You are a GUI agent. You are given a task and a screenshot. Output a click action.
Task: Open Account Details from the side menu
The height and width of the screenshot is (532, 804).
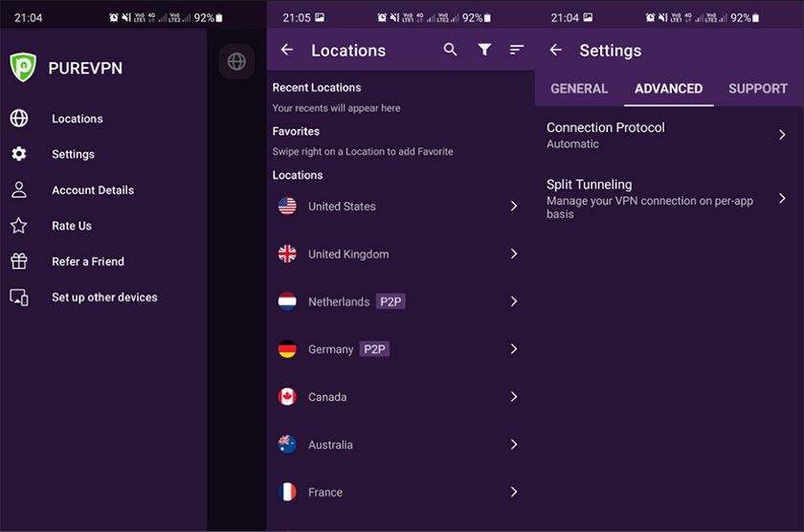coord(93,190)
